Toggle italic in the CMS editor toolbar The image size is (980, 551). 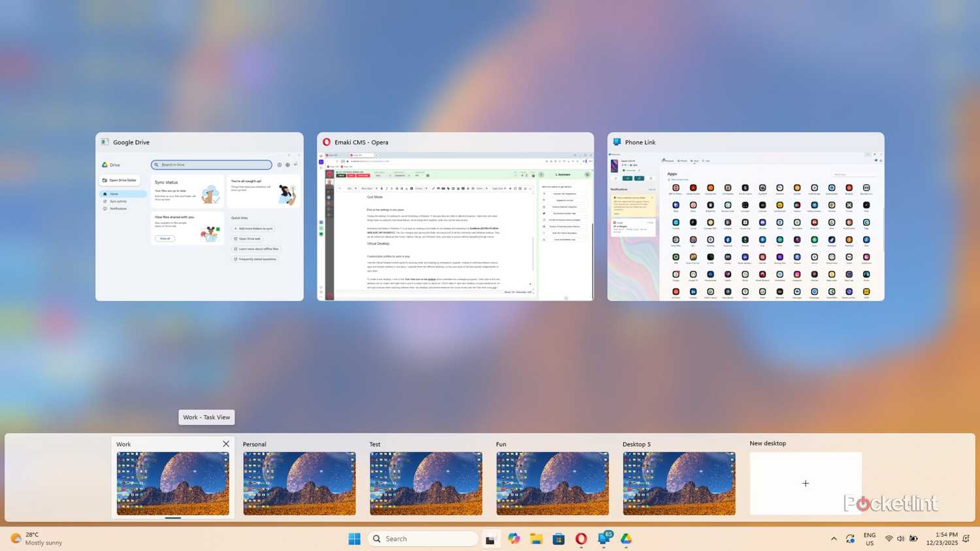[387, 188]
